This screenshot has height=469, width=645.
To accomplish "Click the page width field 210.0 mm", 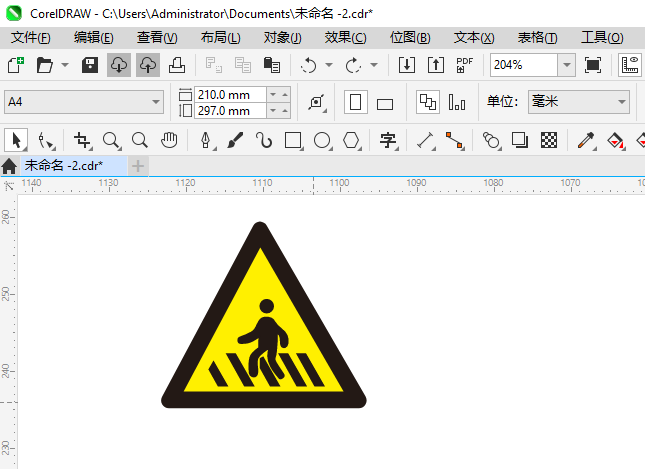I will (x=230, y=95).
